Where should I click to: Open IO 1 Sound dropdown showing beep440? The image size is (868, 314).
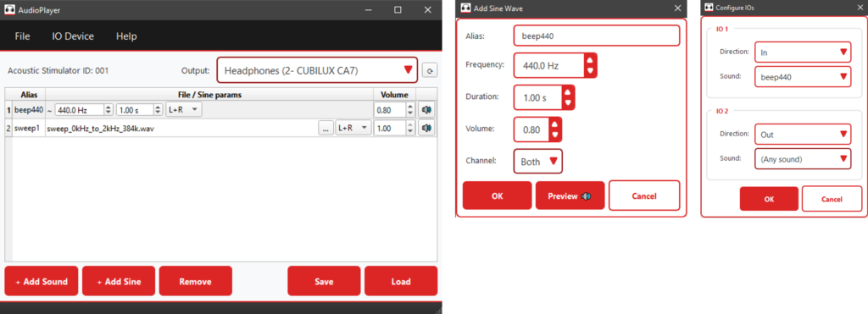pos(803,77)
